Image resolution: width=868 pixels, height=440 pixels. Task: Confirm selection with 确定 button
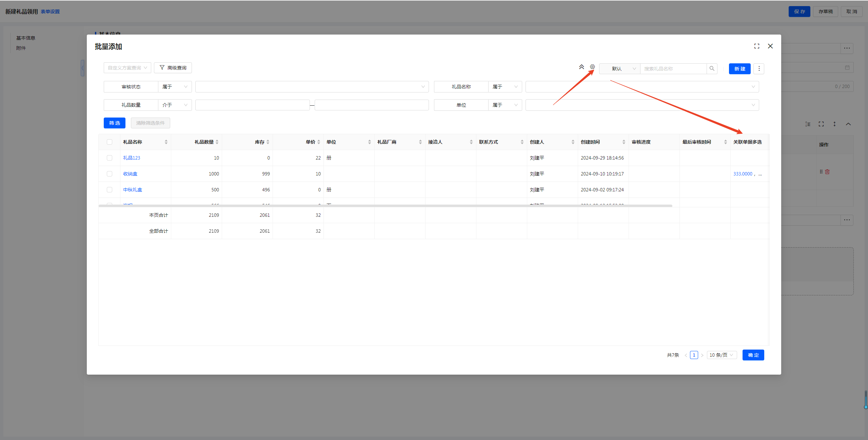coord(753,355)
